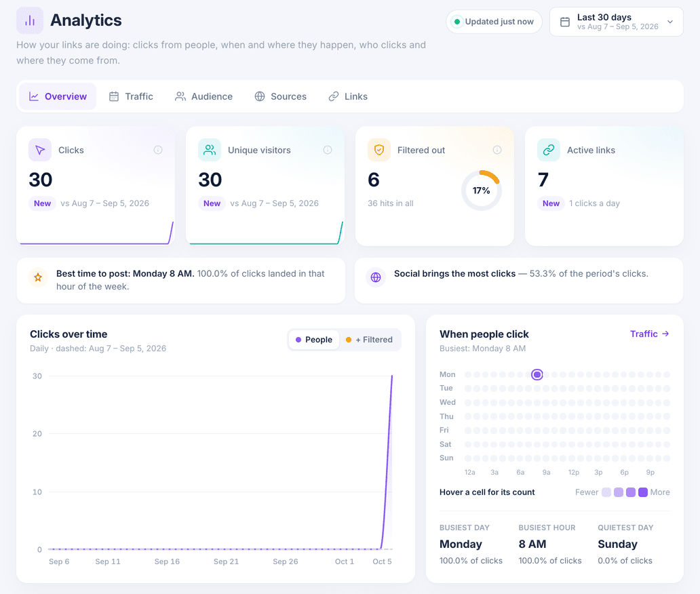Click the New badge on Active links card
This screenshot has height=594, width=700.
[551, 203]
